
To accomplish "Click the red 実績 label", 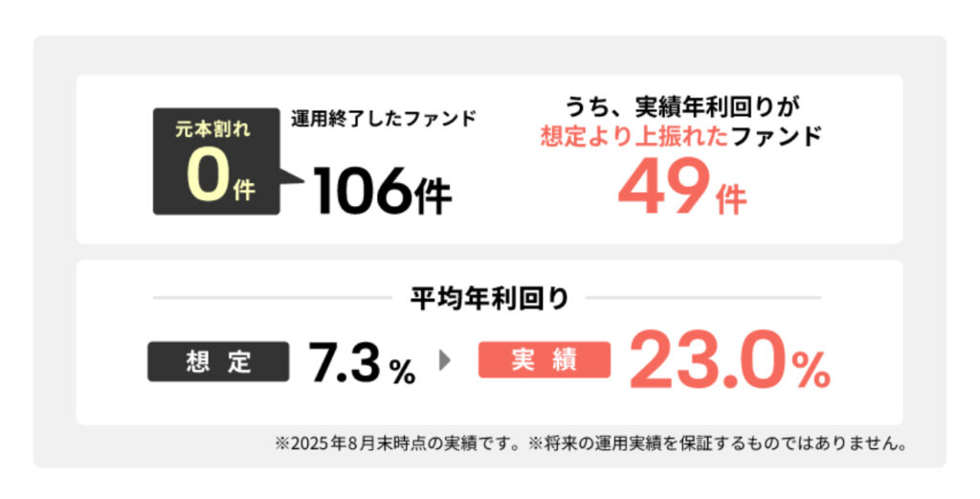I will (x=545, y=360).
